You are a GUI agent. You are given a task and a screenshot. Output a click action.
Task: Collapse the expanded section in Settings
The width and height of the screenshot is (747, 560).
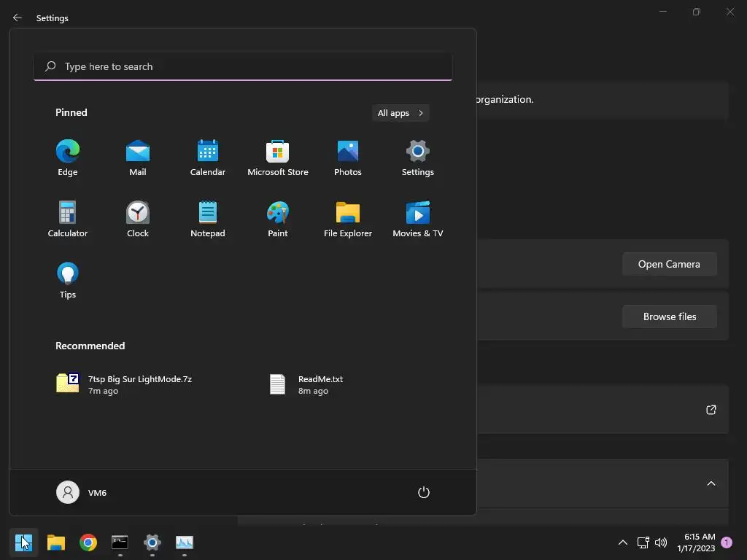click(711, 484)
